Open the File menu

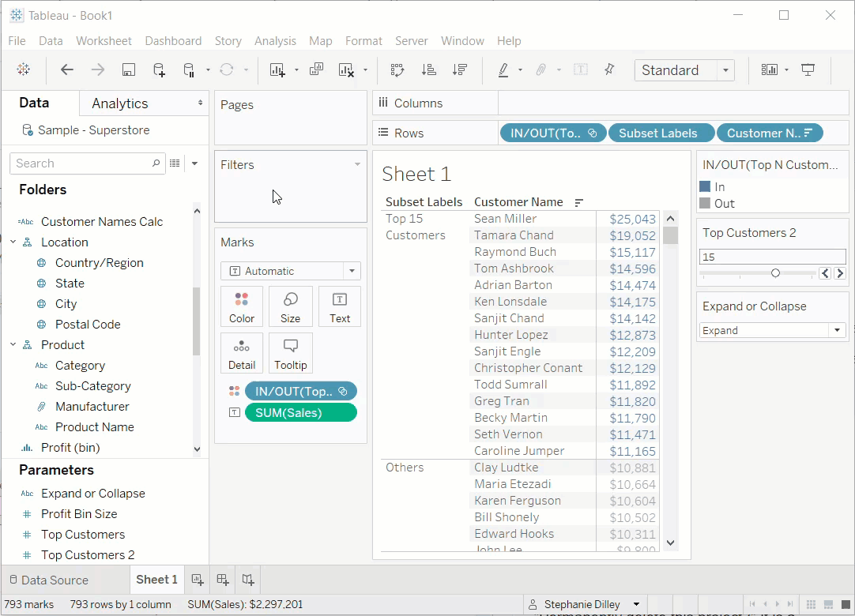[17, 41]
